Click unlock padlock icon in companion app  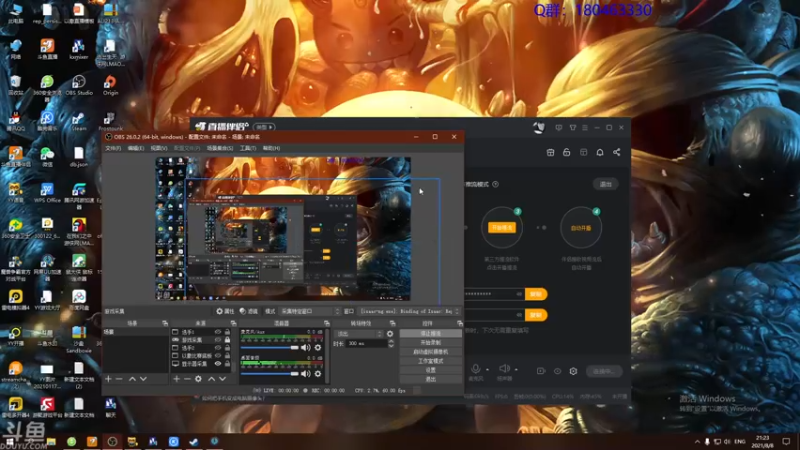[x=566, y=152]
